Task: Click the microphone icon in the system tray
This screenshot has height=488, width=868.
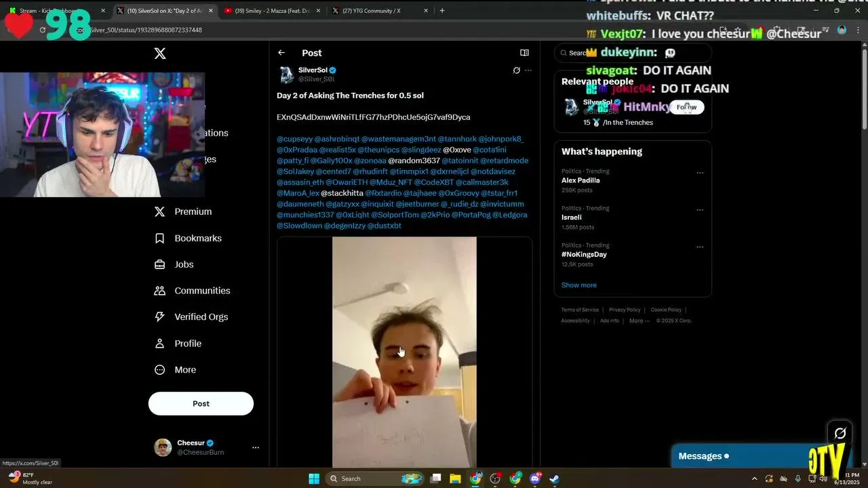Action: tap(797, 479)
